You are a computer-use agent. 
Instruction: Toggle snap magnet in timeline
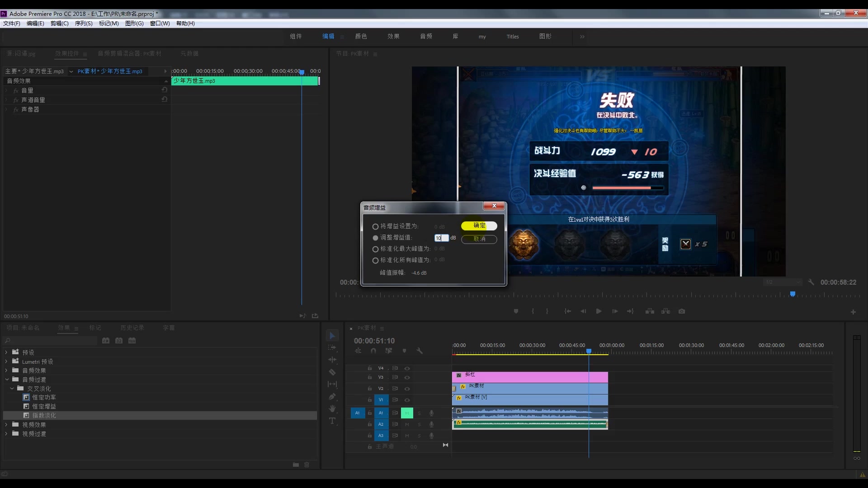click(373, 351)
